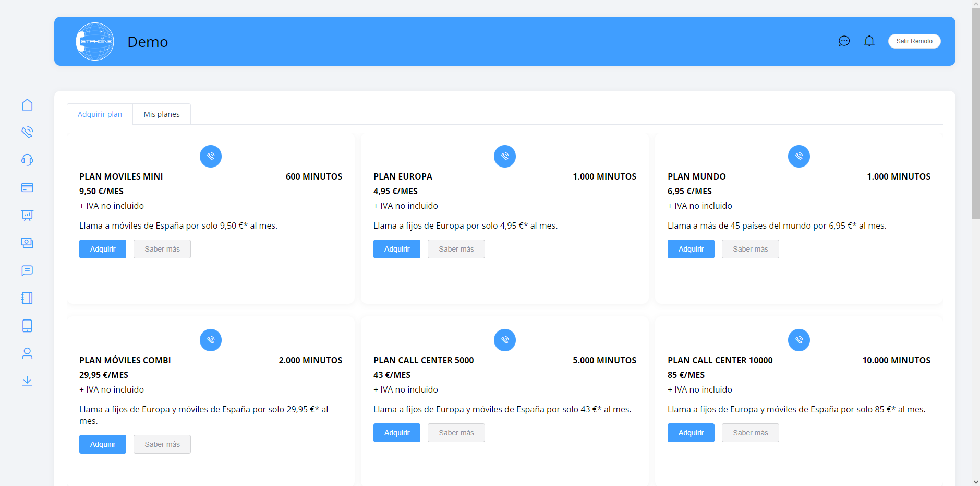Image resolution: width=980 pixels, height=486 pixels.
Task: Click Adquirir for Plan Moviles Mini
Action: [x=103, y=249]
